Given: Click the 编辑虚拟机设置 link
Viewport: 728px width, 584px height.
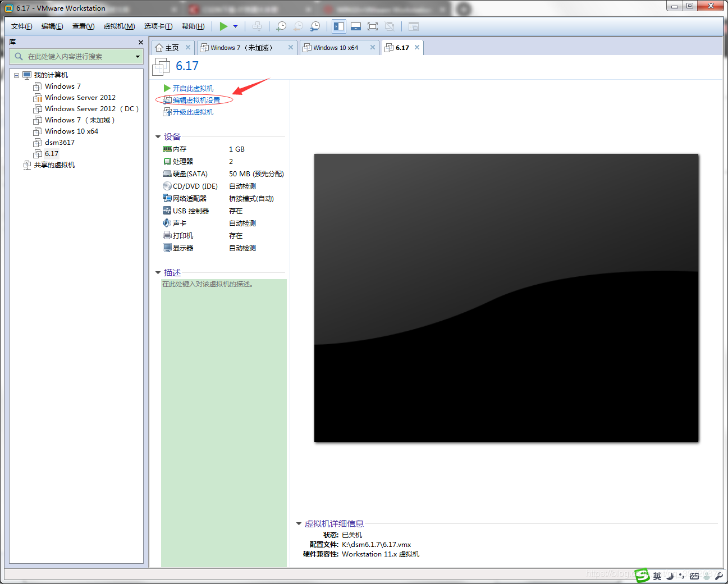Looking at the screenshot, I should 196,101.
